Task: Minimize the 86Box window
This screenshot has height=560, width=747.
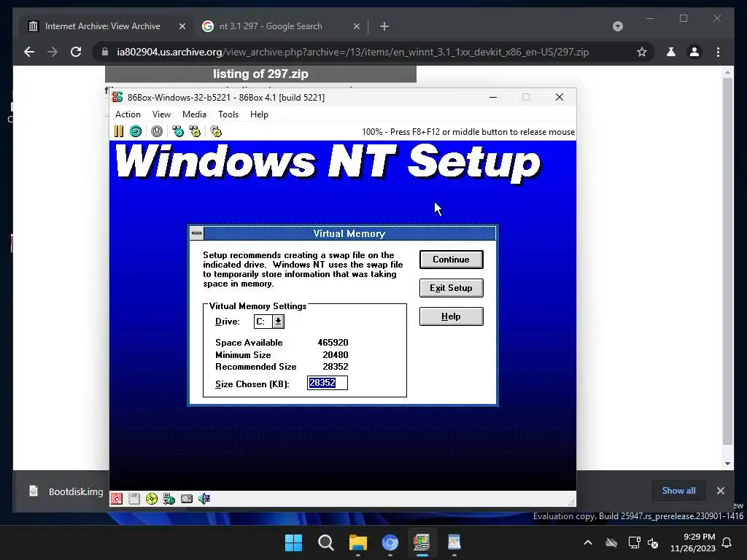Action: (493, 97)
